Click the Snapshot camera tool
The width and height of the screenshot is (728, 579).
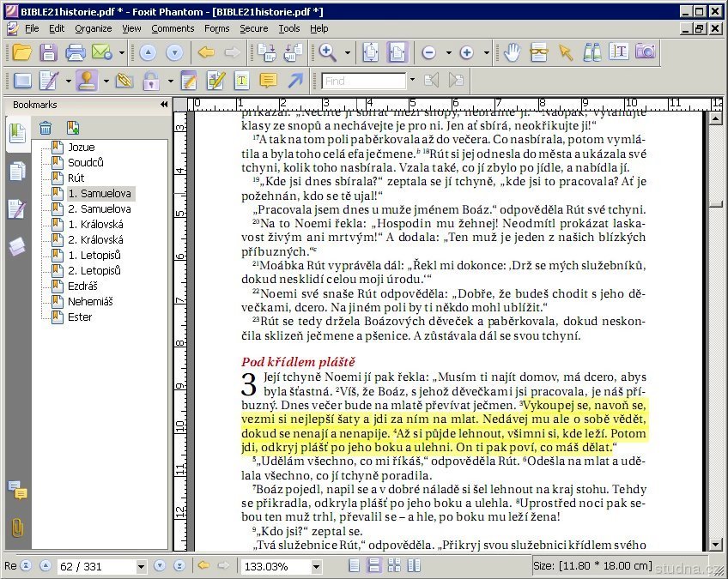645,52
